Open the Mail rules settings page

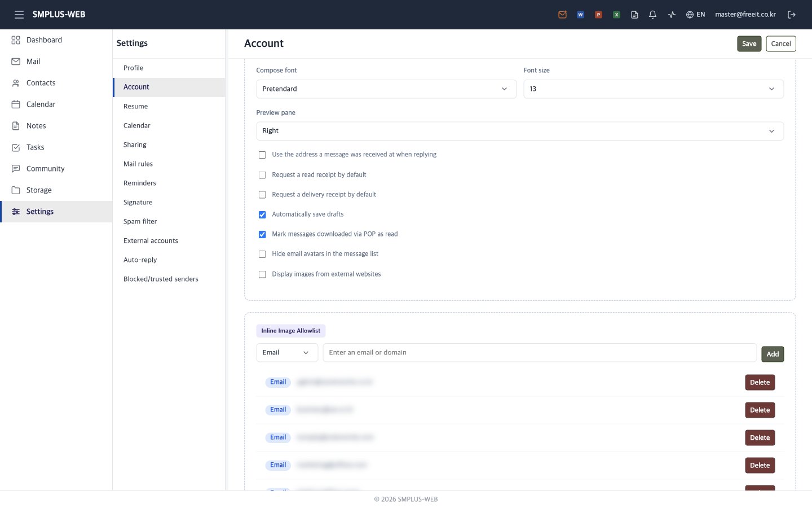169,164
